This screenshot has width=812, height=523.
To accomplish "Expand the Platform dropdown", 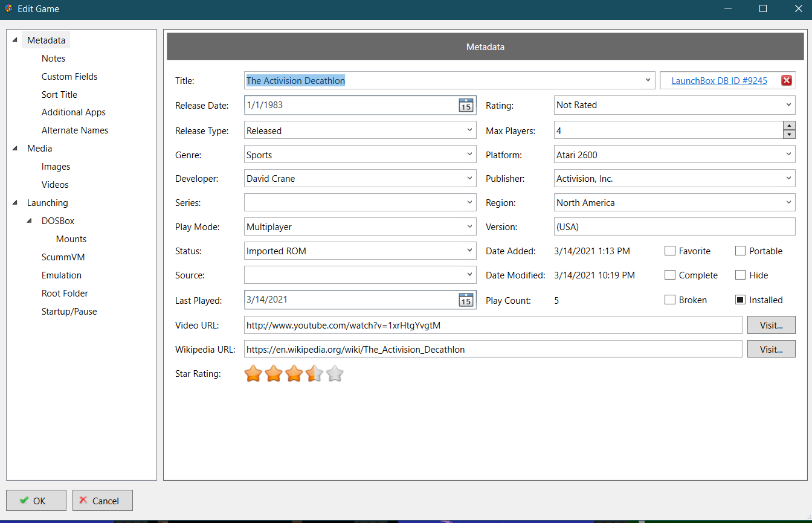I will 789,155.
